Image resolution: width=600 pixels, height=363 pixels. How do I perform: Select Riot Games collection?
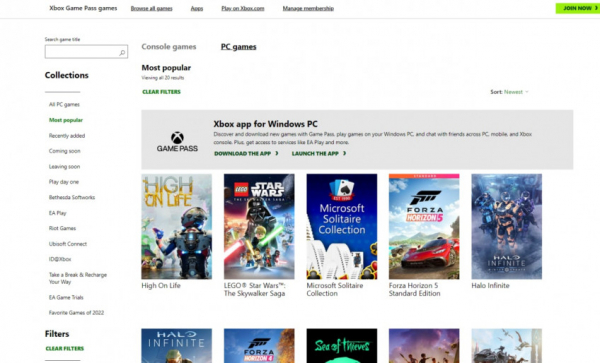[x=62, y=228]
